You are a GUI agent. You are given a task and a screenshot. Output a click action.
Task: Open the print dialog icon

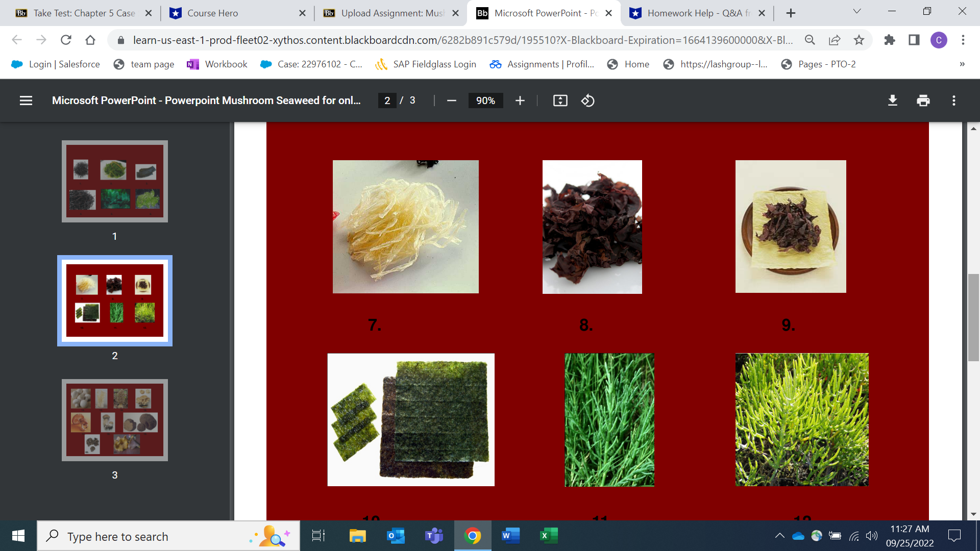point(922,101)
